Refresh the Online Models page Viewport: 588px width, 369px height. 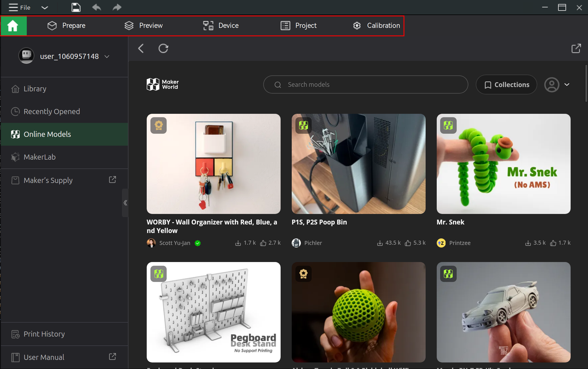(x=163, y=48)
